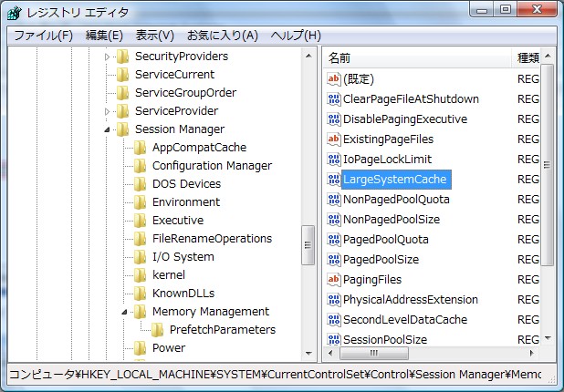Collapse the Memory Management node arrow
Image resolution: width=564 pixels, height=392 pixels.
[124, 312]
